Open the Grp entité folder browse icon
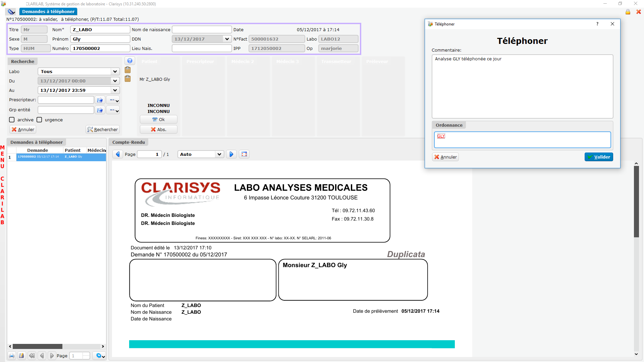This screenshot has height=362, width=644. click(100, 110)
